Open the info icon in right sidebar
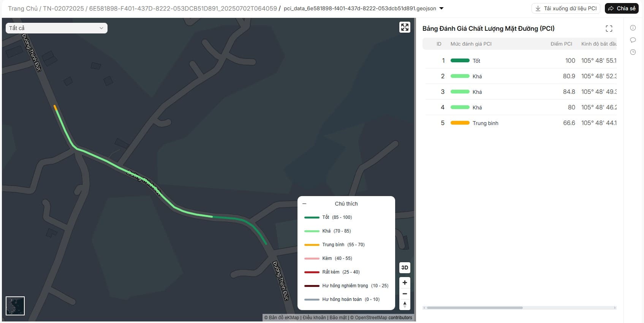 633,28
